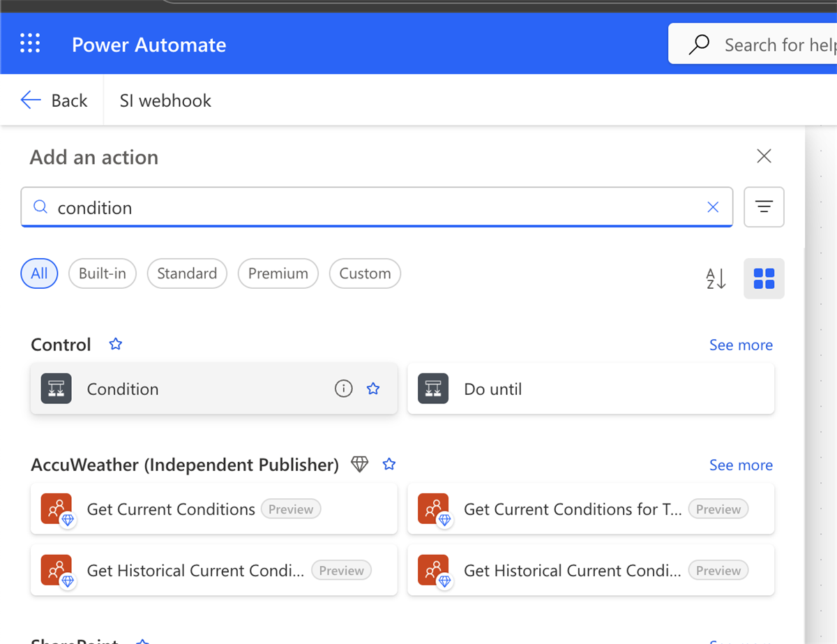The height and width of the screenshot is (644, 837).
Task: Show info for the Condition action
Action: coord(343,389)
